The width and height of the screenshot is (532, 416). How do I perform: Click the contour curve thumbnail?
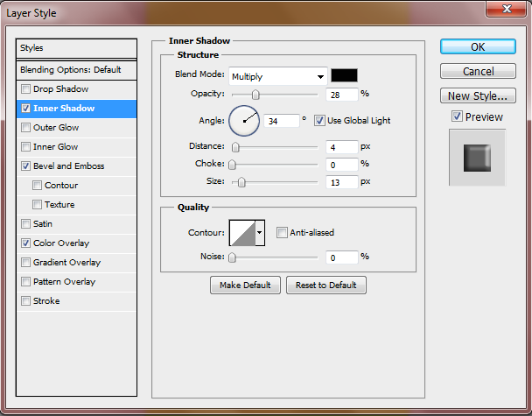click(x=241, y=232)
